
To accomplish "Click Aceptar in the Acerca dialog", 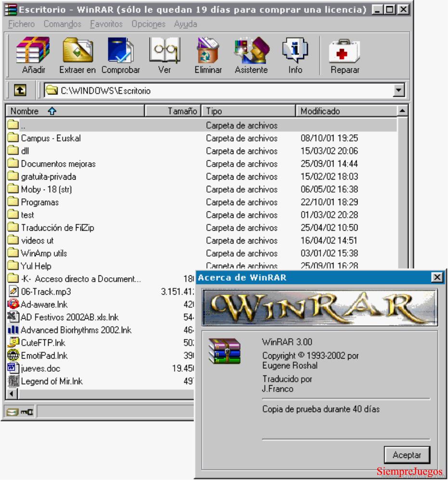I will (x=407, y=455).
